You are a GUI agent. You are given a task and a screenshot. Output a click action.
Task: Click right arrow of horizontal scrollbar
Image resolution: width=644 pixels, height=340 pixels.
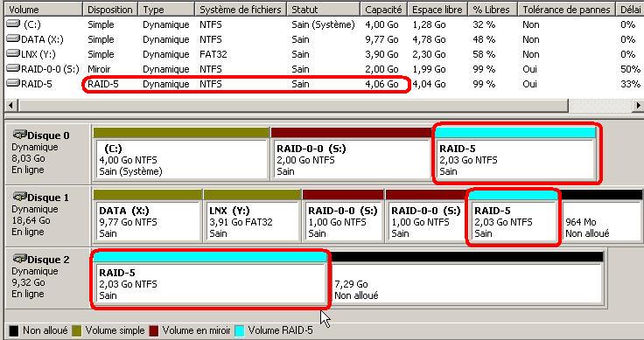pos(637,106)
